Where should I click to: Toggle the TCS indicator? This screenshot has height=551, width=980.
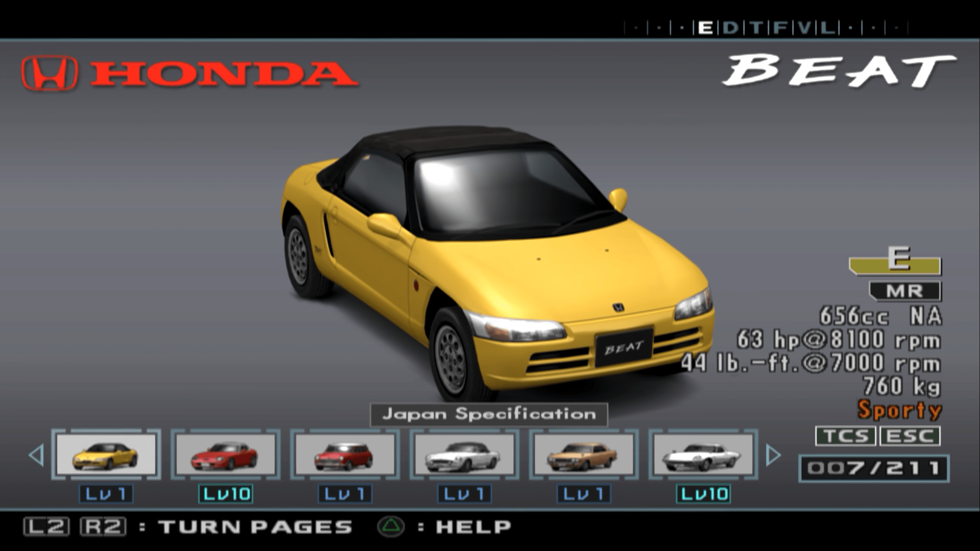pyautogui.click(x=845, y=436)
